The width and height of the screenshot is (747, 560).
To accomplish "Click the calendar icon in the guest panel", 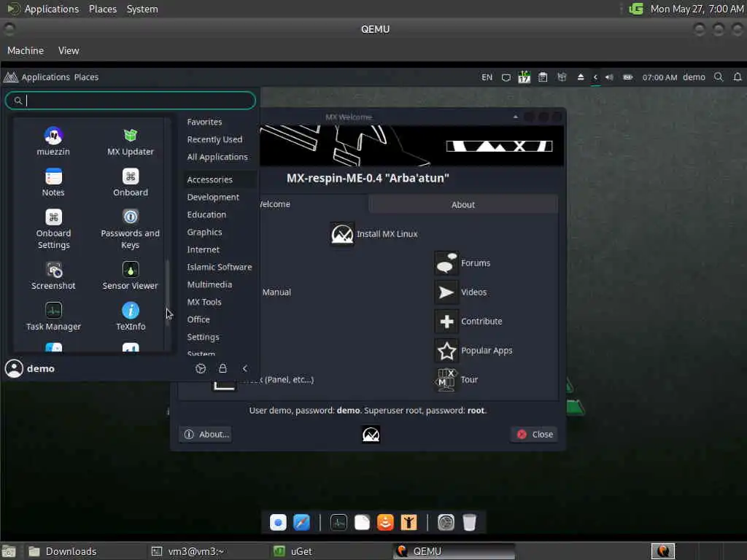I will (x=524, y=77).
